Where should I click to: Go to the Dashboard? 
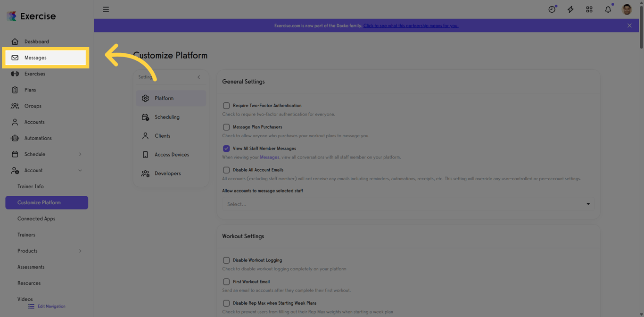pos(36,42)
